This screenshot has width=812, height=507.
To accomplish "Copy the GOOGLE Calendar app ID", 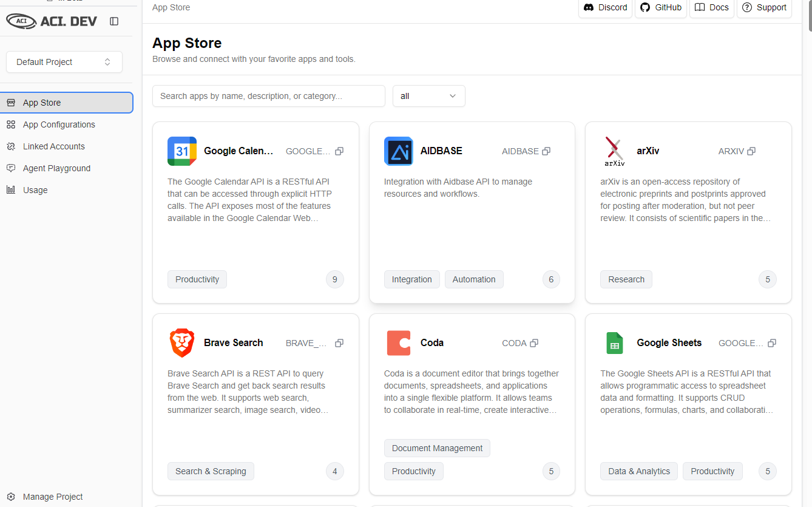I will (339, 151).
